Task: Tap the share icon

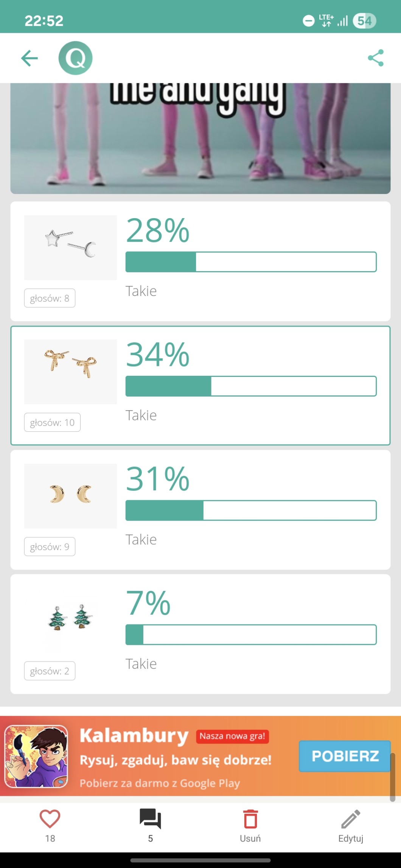Action: tap(376, 58)
